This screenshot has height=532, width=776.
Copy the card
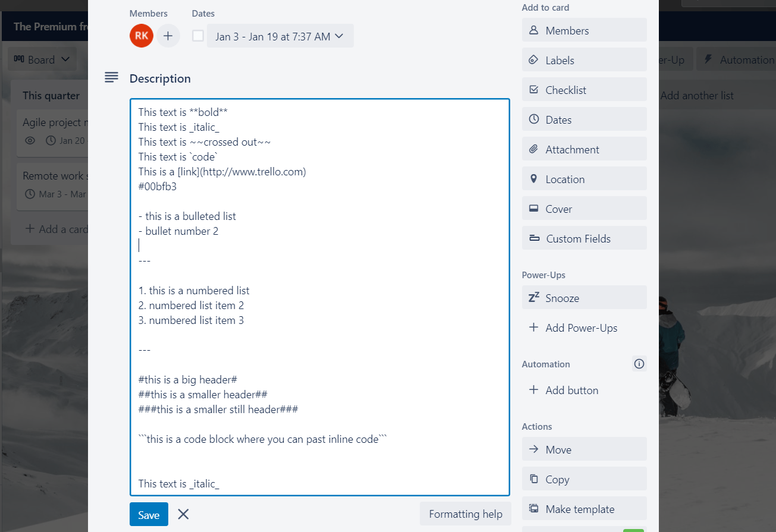[x=584, y=479]
